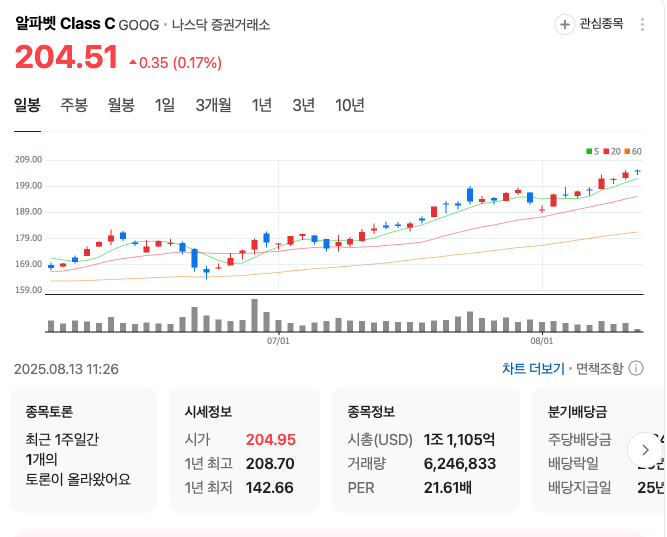The width and height of the screenshot is (667, 537).
Task: Click the 시총(USD) value 1조 1,105억
Action: 459,440
